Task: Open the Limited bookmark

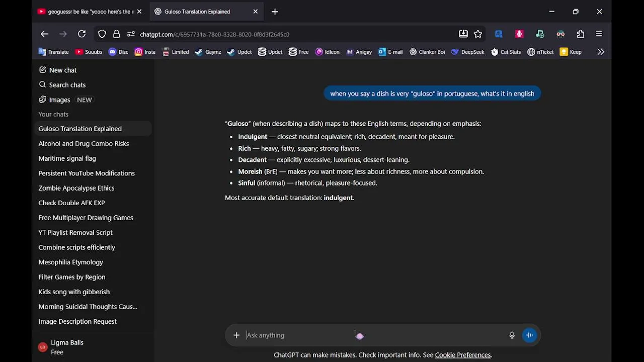Action: 175,52
